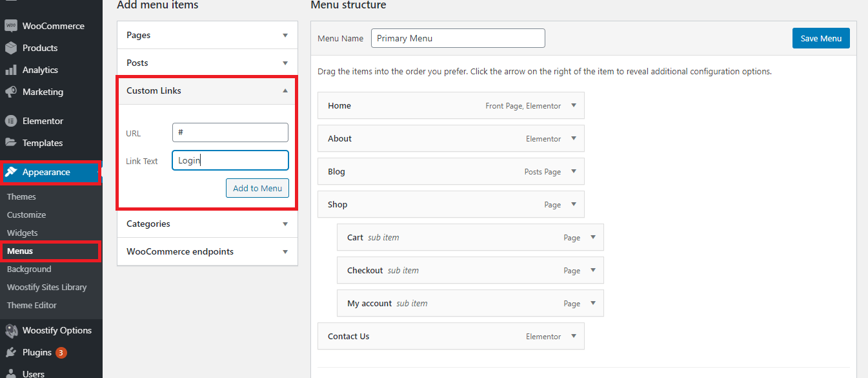The width and height of the screenshot is (868, 378).
Task: Click the WooCommerce sidebar icon
Action: click(10, 26)
